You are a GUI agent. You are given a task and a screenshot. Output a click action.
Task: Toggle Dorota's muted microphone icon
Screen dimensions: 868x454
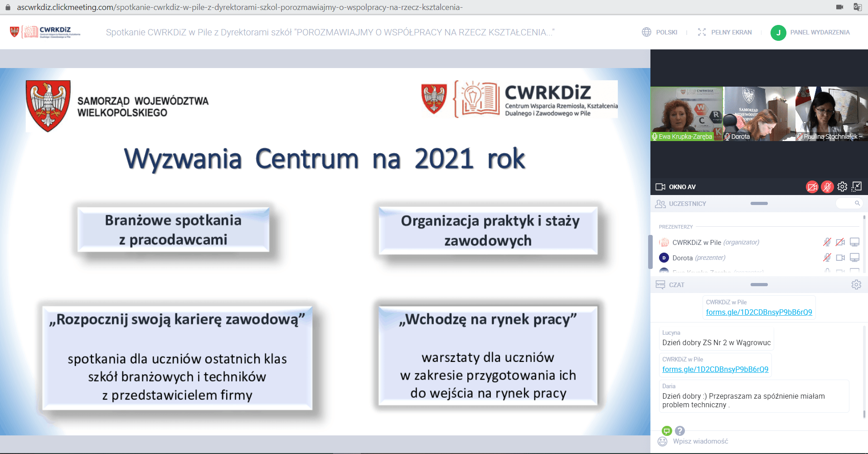coord(827,258)
